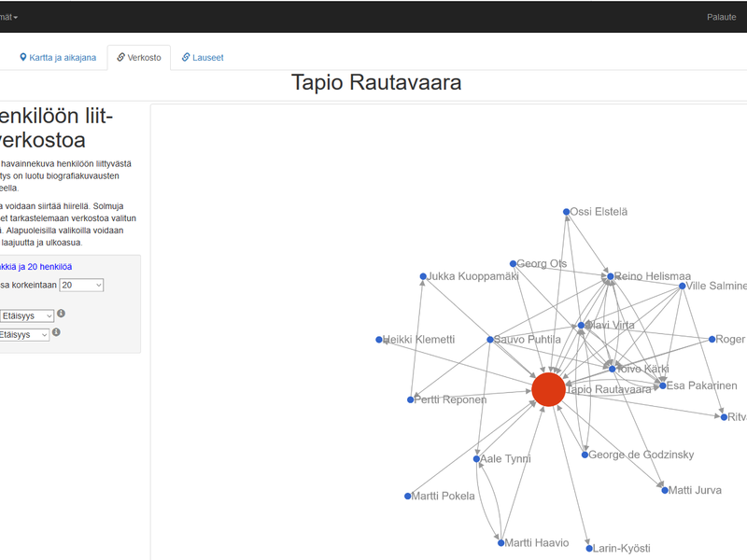This screenshot has height=560, width=747.
Task: Select the George de Godzinsky node
Action: point(585,455)
